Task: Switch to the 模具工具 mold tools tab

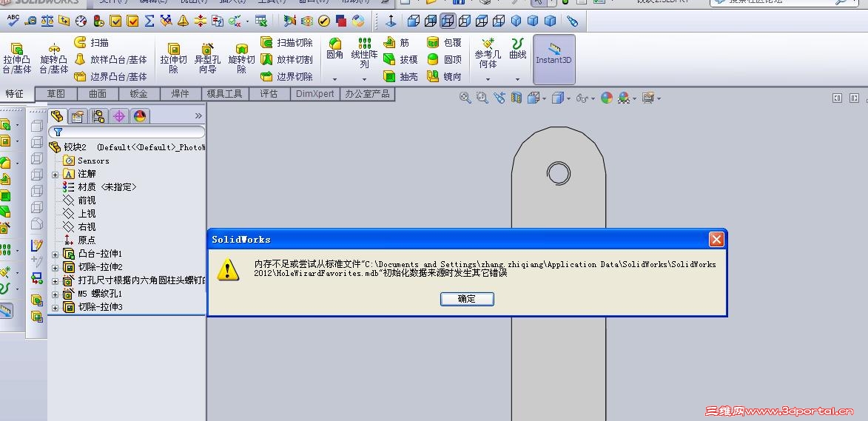Action: pyautogui.click(x=225, y=94)
